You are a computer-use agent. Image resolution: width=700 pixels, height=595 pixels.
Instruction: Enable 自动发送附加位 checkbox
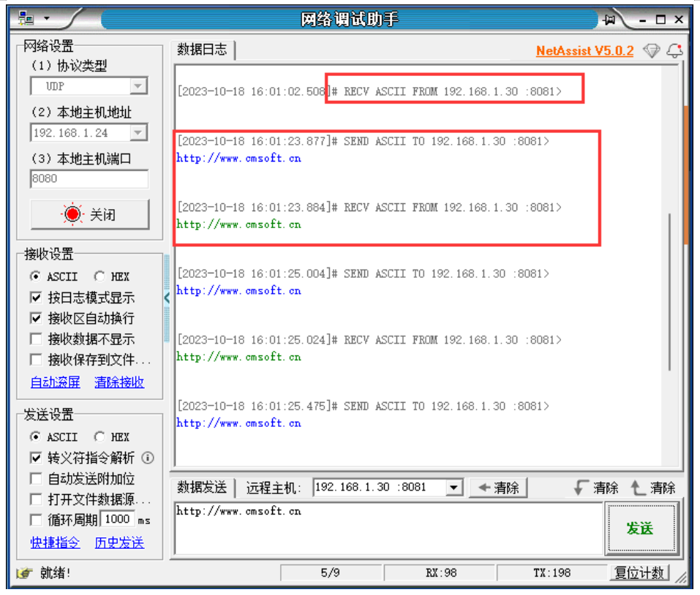tap(36, 479)
